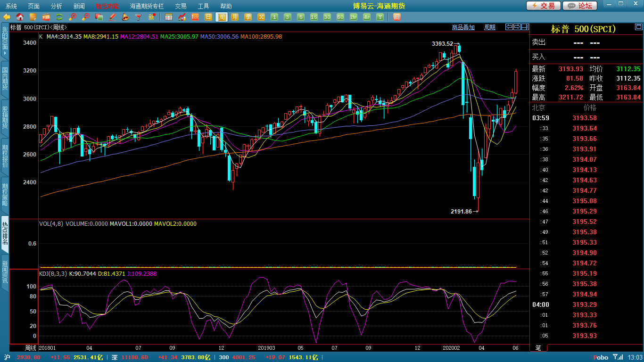Select the Y yearly period icon
This screenshot has height=362, width=644.
[x=380, y=17]
